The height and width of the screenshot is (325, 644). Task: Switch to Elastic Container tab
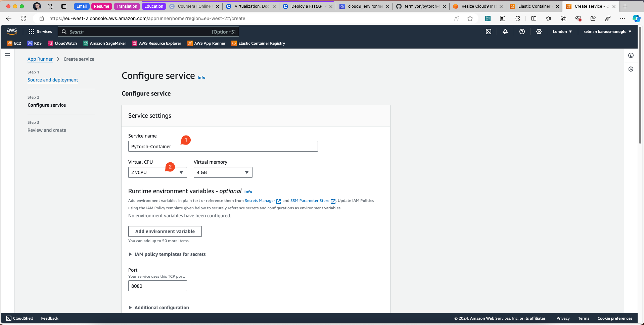[x=535, y=6]
